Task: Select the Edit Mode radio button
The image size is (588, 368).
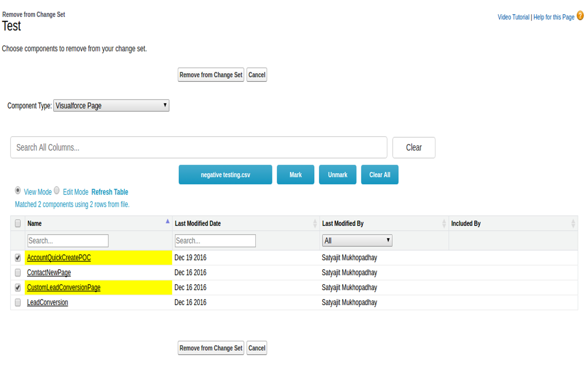Action: pyautogui.click(x=57, y=190)
